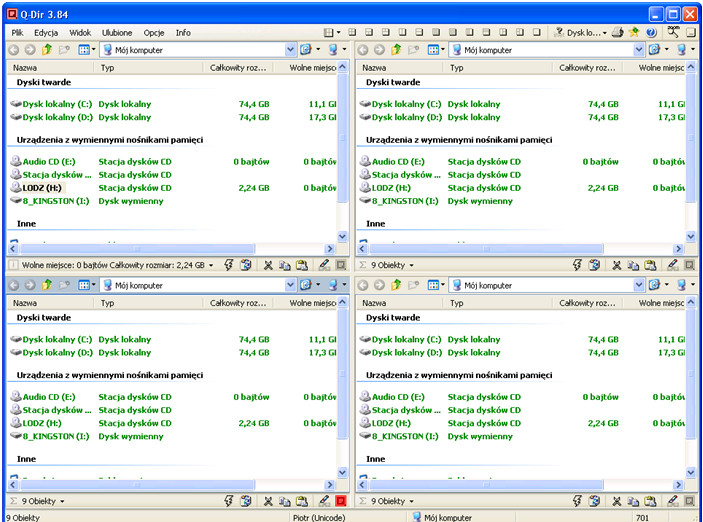This screenshot has height=522, width=703.
Task: Open the Edycja menu
Action: [46, 33]
